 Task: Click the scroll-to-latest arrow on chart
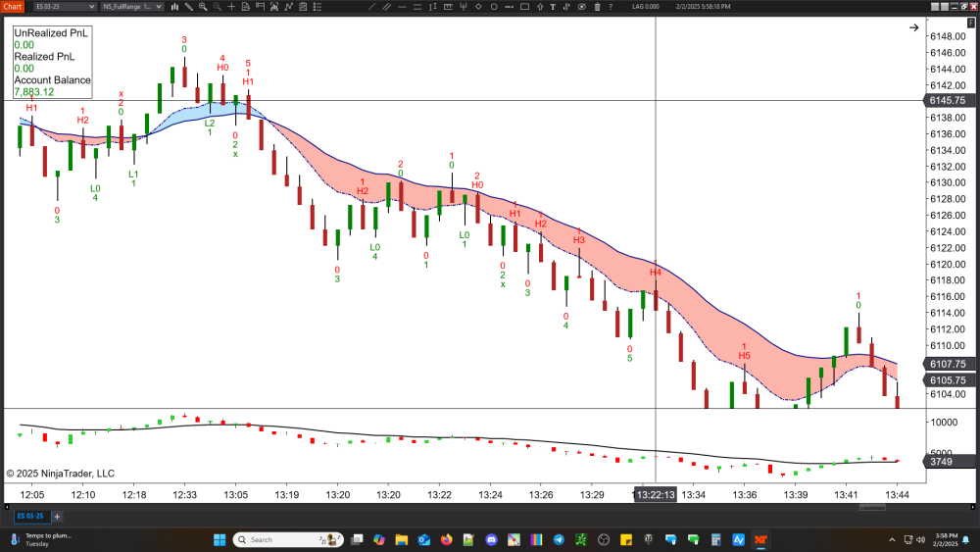click(913, 27)
